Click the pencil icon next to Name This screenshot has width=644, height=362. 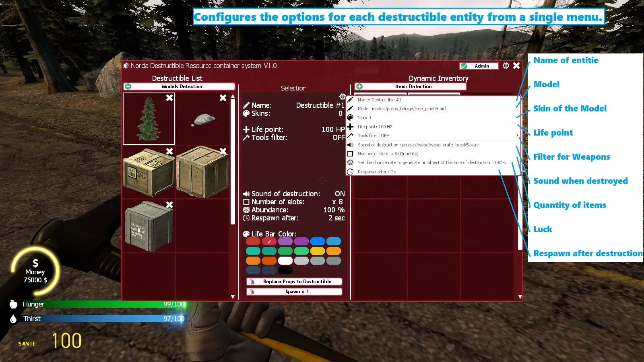click(x=247, y=105)
